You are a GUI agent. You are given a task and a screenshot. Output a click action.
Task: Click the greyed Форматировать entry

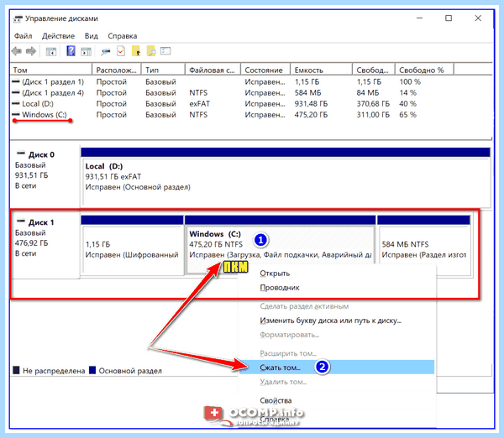point(337,335)
